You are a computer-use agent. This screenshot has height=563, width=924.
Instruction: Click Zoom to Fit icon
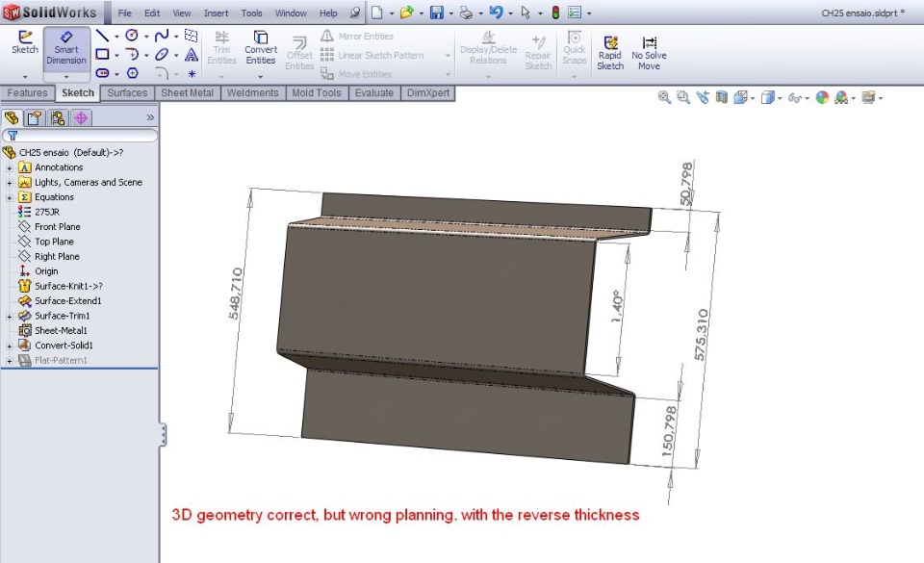coord(664,97)
